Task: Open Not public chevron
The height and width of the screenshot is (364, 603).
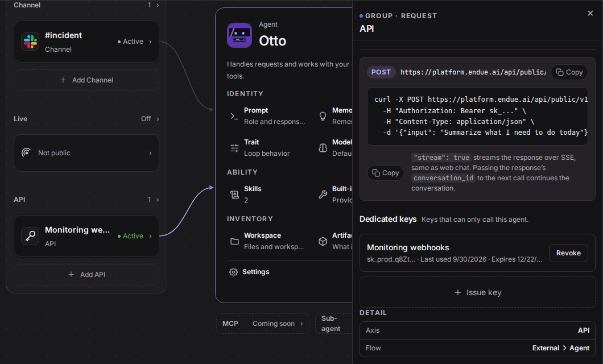Action: 150,153
